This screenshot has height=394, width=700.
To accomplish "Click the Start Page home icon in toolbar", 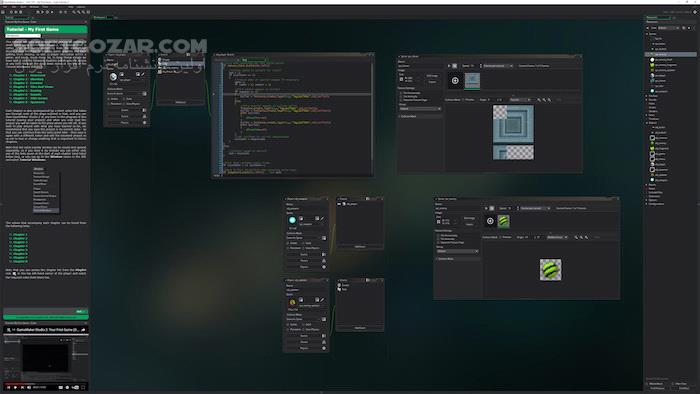I will point(3,12).
